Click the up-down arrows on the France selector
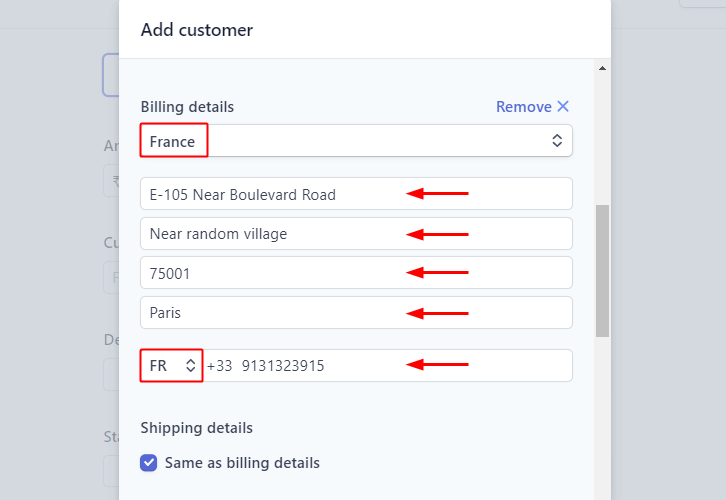 [x=557, y=141]
